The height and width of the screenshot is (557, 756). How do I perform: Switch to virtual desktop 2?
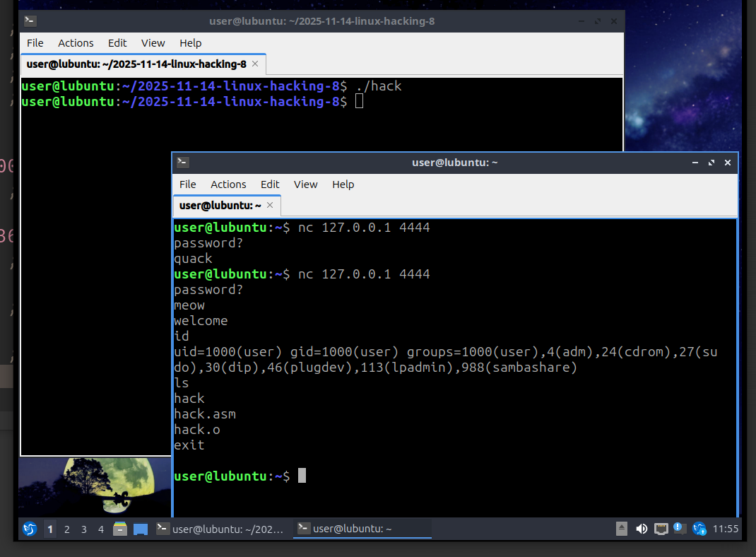coord(67,529)
